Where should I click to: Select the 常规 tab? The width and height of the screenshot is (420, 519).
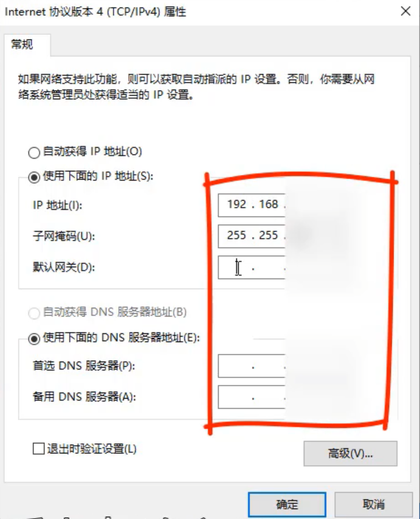22,44
